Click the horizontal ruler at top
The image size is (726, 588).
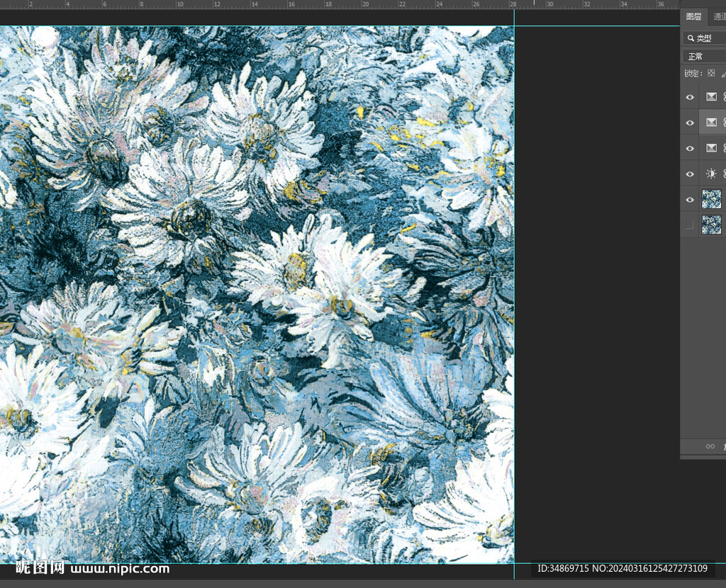point(340,4)
